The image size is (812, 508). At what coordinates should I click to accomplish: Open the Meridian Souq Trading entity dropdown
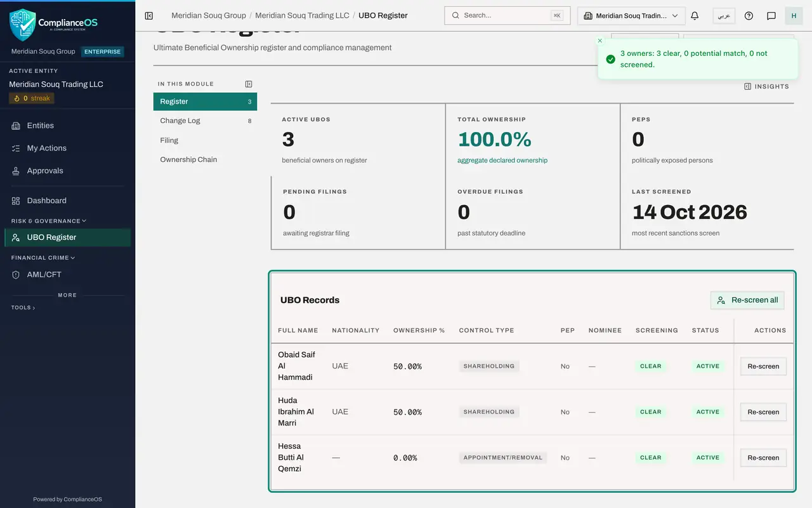631,16
